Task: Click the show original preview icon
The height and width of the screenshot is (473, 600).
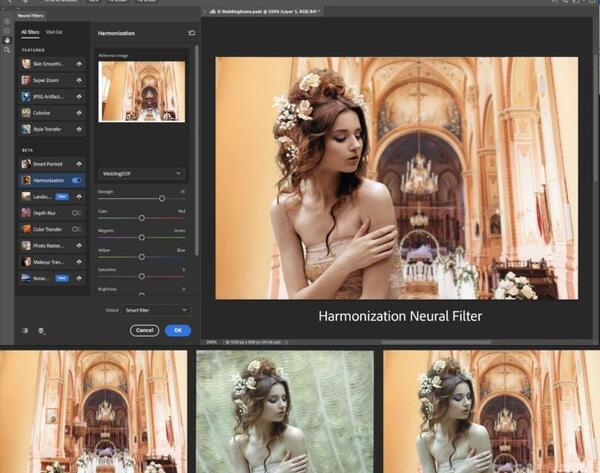Action: tap(25, 330)
